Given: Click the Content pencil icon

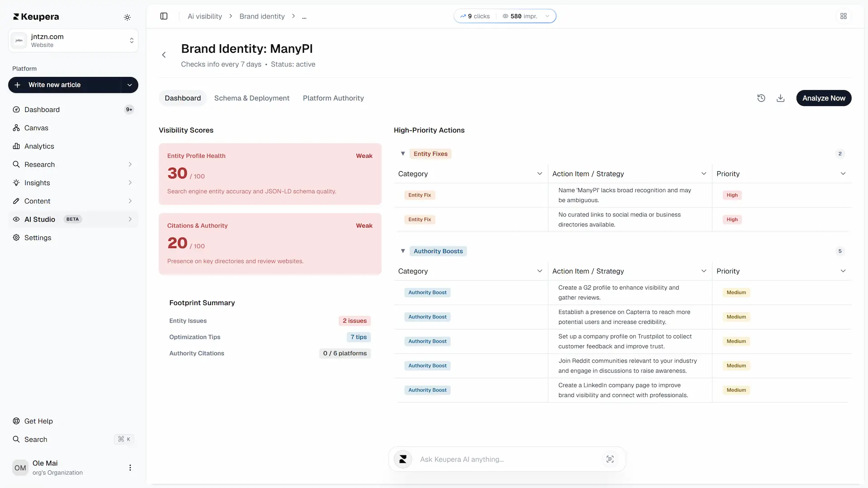Looking at the screenshot, I should coord(16,201).
